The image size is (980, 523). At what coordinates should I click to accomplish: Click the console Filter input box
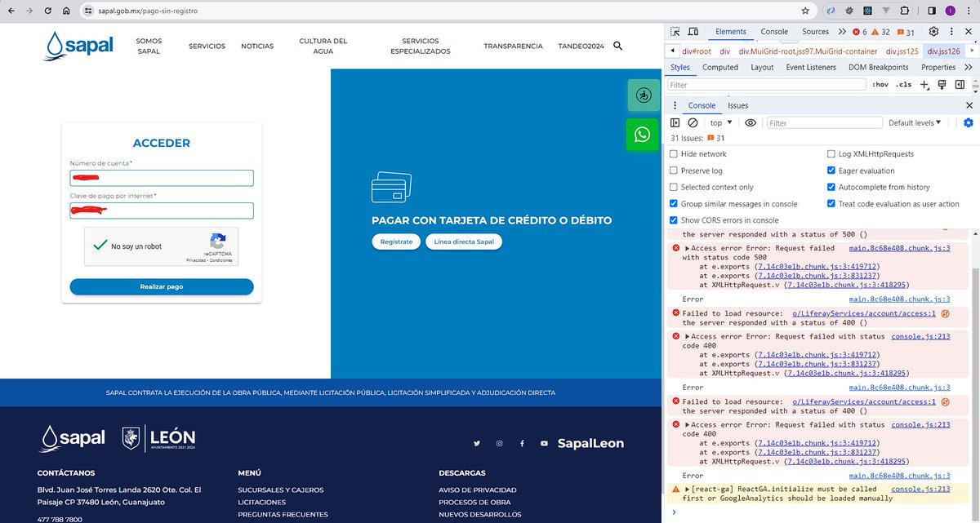point(825,122)
